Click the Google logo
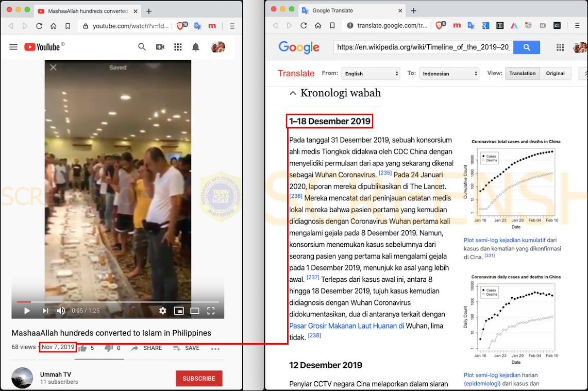 click(299, 47)
